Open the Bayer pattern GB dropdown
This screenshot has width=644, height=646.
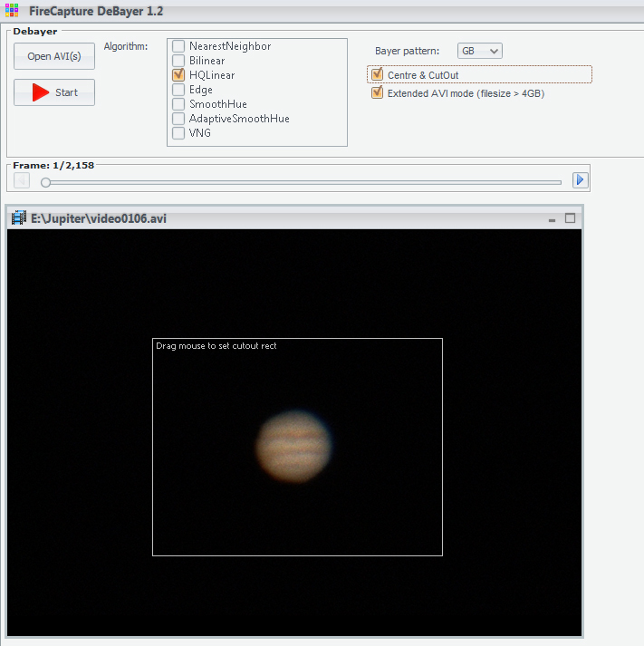pyautogui.click(x=480, y=51)
